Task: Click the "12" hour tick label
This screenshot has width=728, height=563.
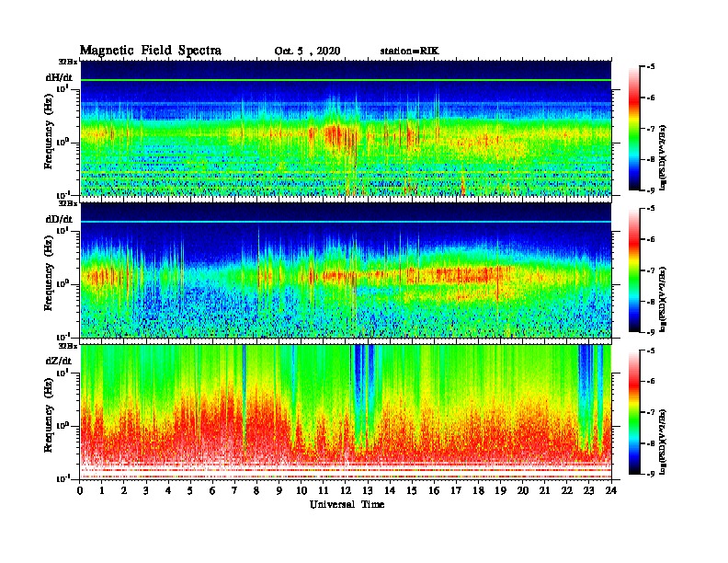Action: click(346, 490)
